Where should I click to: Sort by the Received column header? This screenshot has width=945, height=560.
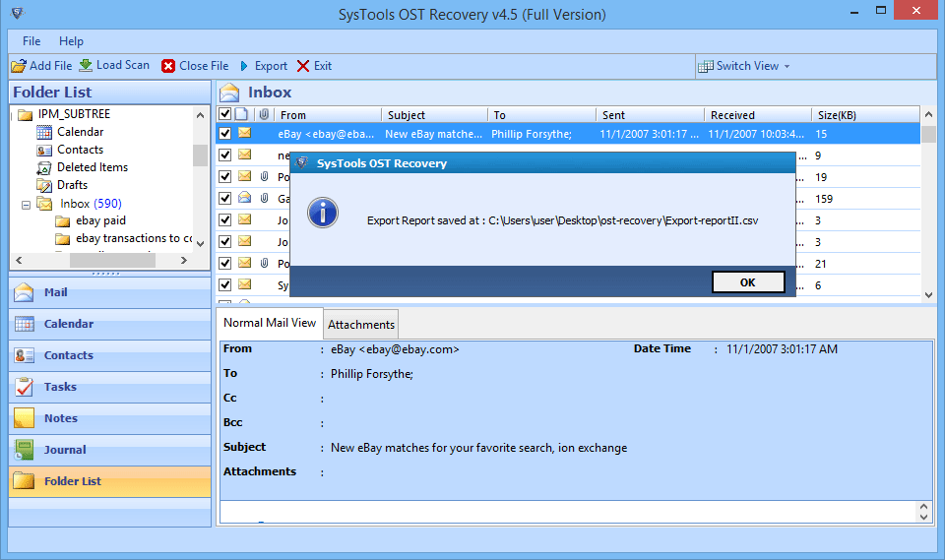click(x=758, y=114)
